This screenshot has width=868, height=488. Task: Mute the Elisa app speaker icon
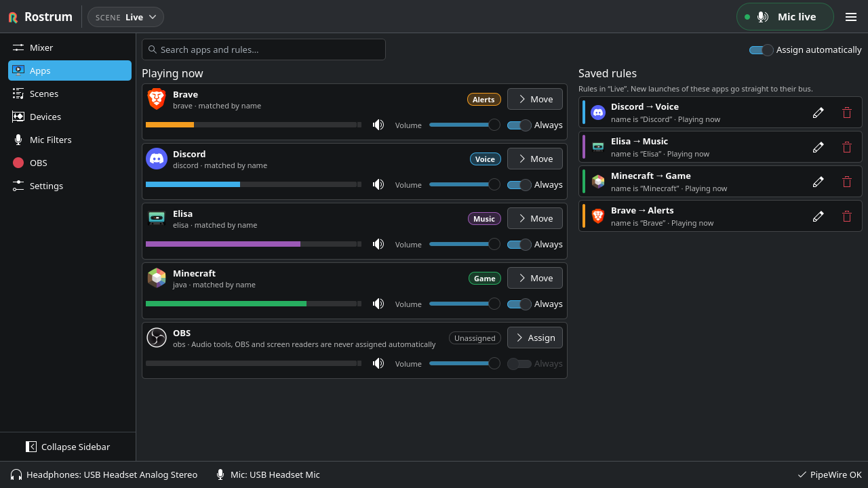click(x=378, y=244)
